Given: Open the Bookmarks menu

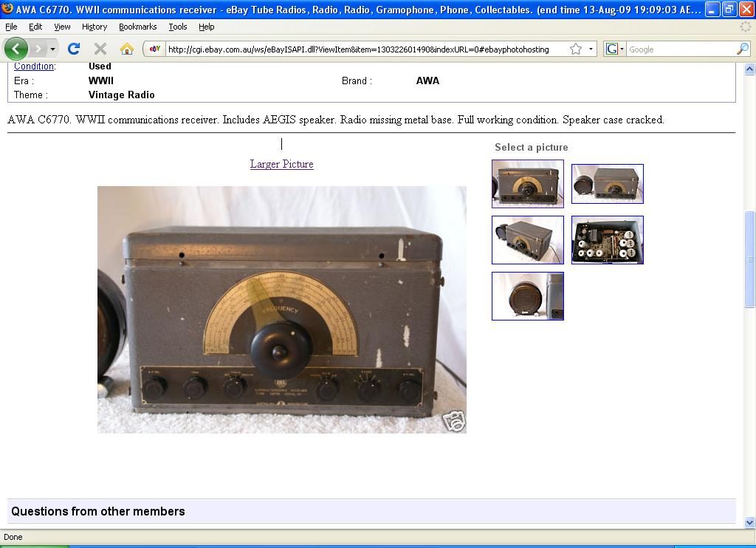Looking at the screenshot, I should coord(138,27).
